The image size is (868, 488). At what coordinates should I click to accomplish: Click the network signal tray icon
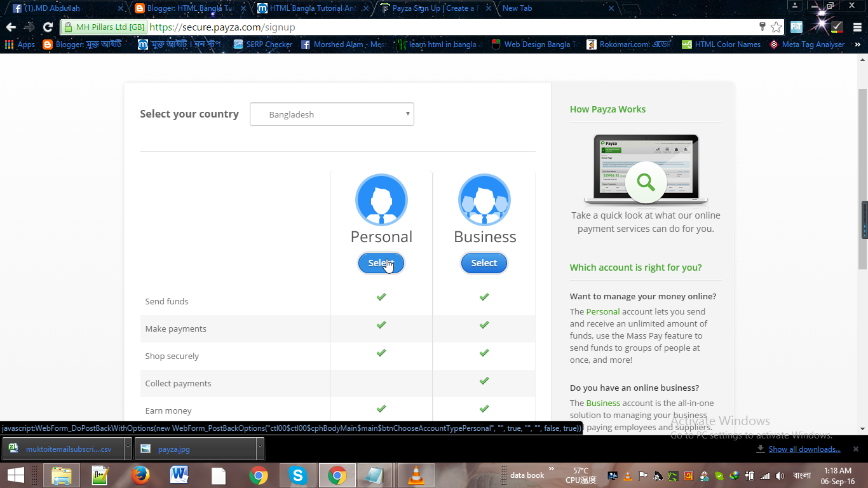click(765, 476)
